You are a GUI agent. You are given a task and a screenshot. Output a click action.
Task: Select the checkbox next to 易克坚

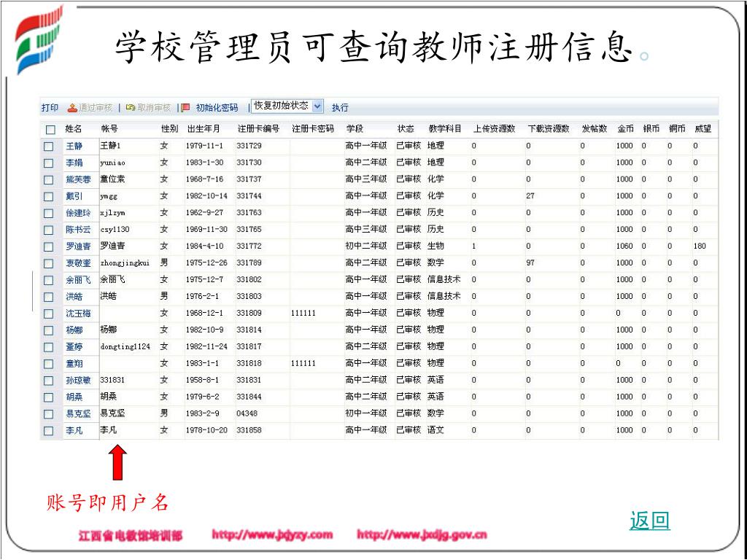(49, 414)
